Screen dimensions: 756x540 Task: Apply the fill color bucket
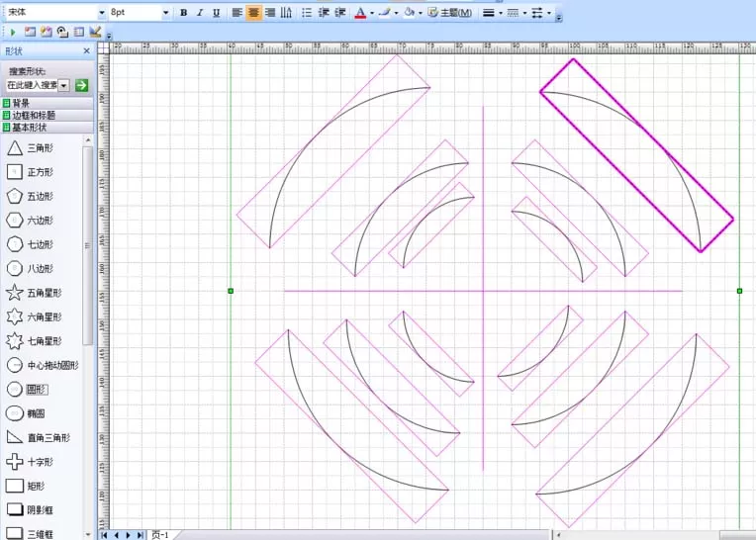[x=409, y=13]
